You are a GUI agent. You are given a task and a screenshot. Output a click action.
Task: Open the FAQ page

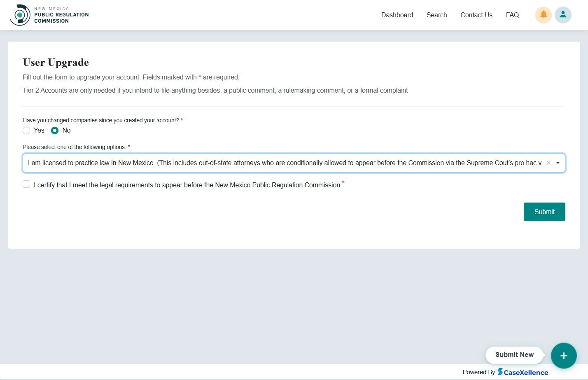click(512, 15)
